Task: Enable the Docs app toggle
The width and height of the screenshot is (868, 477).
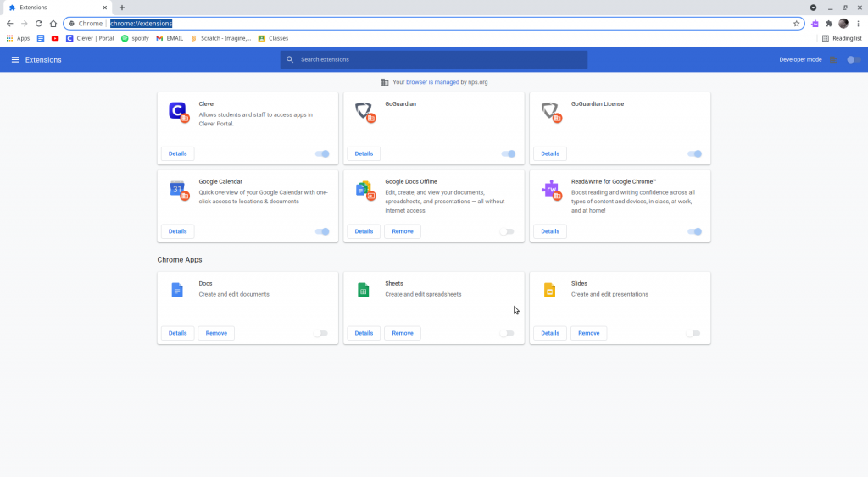Action: coord(320,333)
